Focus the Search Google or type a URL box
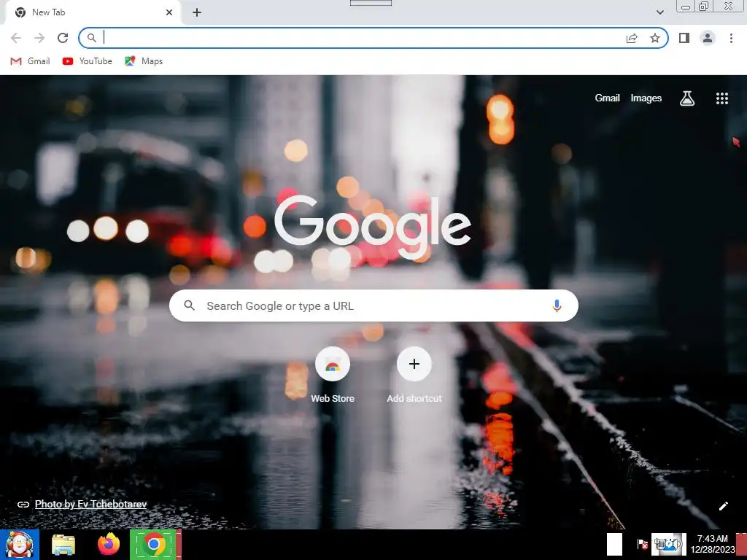This screenshot has height=560, width=747. tap(373, 306)
